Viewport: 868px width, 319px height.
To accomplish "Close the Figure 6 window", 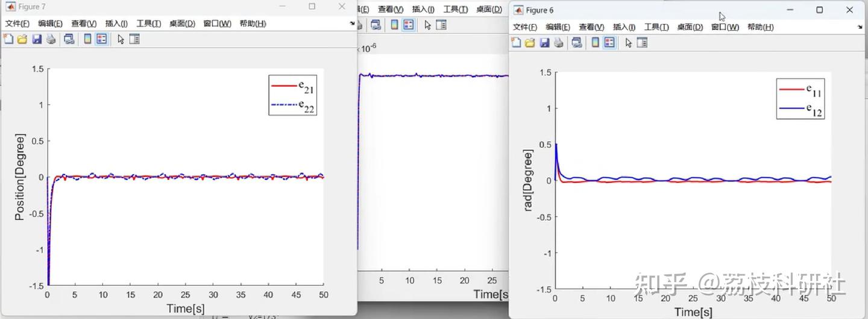I will (x=849, y=10).
